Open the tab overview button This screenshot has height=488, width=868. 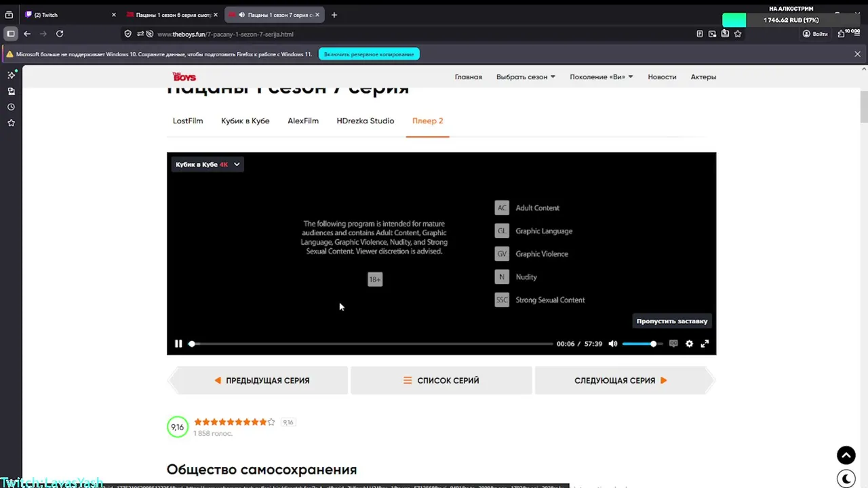pyautogui.click(x=9, y=15)
